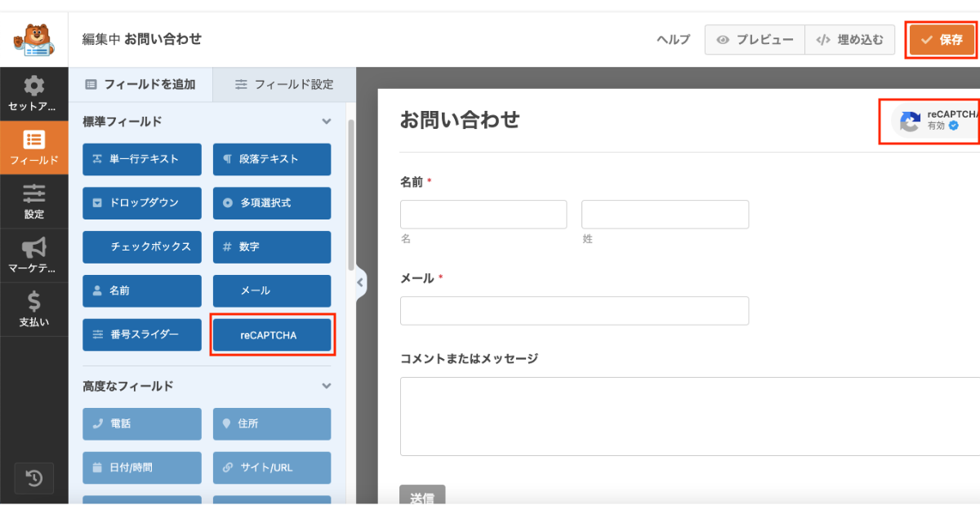Open the Marketing megaphone panel
Screen dimensions: 980x514
tap(33, 255)
